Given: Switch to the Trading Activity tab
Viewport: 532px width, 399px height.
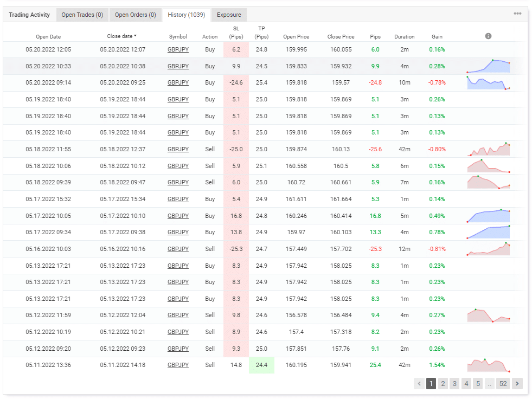Looking at the screenshot, I should (29, 15).
